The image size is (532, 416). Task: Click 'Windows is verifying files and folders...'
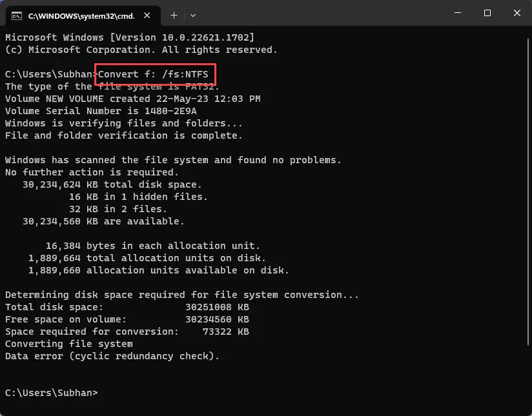point(124,123)
